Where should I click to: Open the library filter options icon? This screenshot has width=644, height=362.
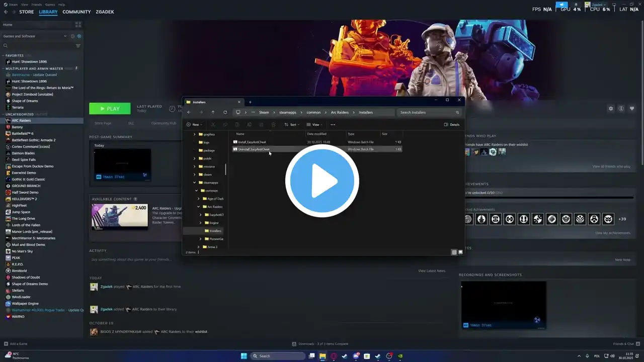tap(78, 46)
